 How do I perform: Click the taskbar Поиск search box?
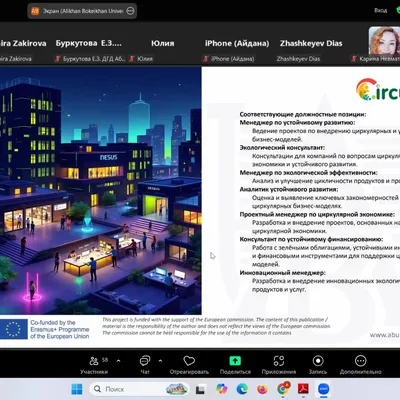139,389
